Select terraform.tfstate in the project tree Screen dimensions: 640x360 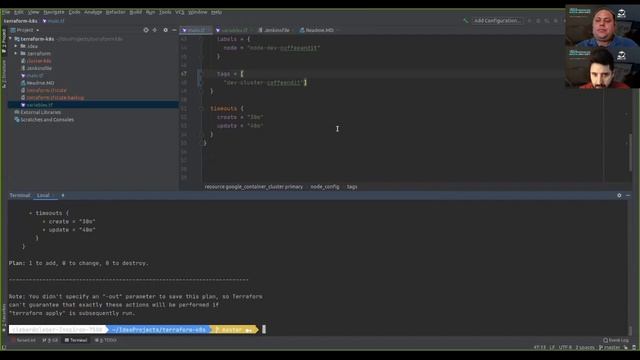(x=43, y=90)
